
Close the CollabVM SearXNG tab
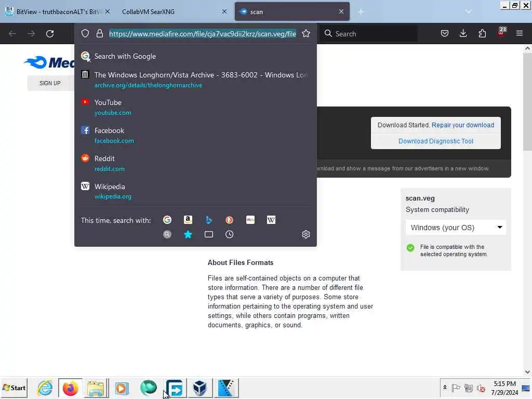(224, 11)
